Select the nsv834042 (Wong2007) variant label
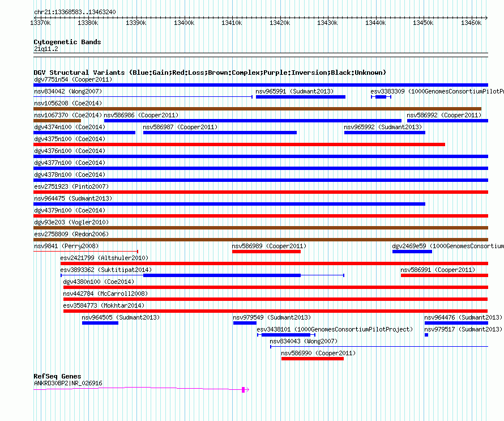The image size is (504, 421). coord(68,91)
